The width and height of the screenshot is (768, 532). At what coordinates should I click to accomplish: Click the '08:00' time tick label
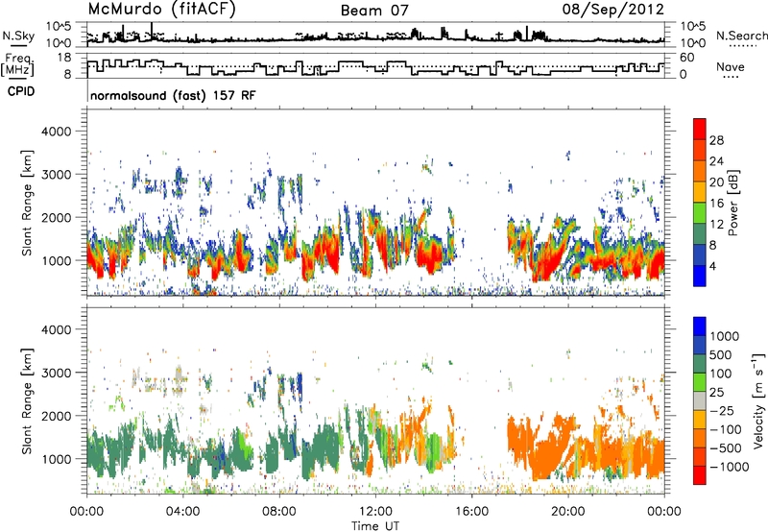tap(278, 512)
